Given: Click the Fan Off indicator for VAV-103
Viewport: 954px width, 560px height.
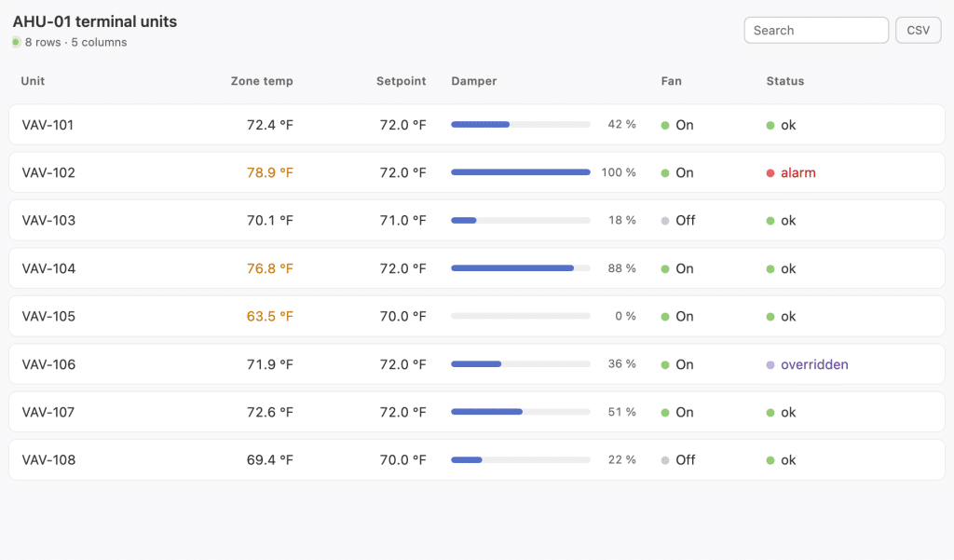Looking at the screenshot, I should point(678,220).
